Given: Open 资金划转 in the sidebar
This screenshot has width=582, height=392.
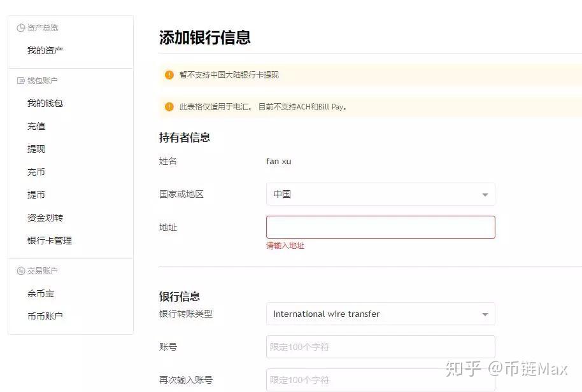Looking at the screenshot, I should 45,218.
